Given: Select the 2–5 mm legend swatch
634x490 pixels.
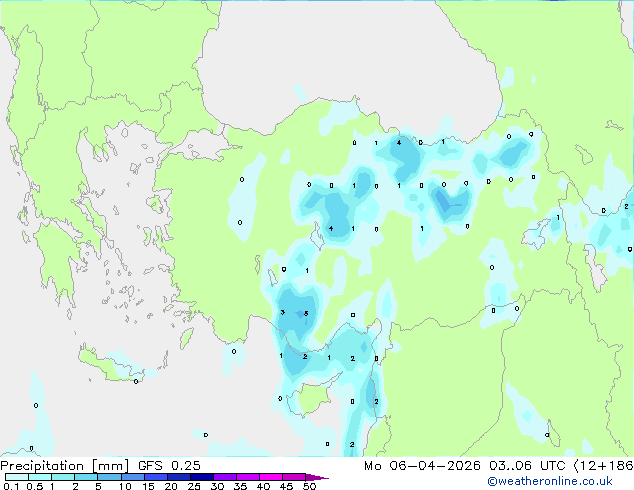Looking at the screenshot, I should coord(86,477).
